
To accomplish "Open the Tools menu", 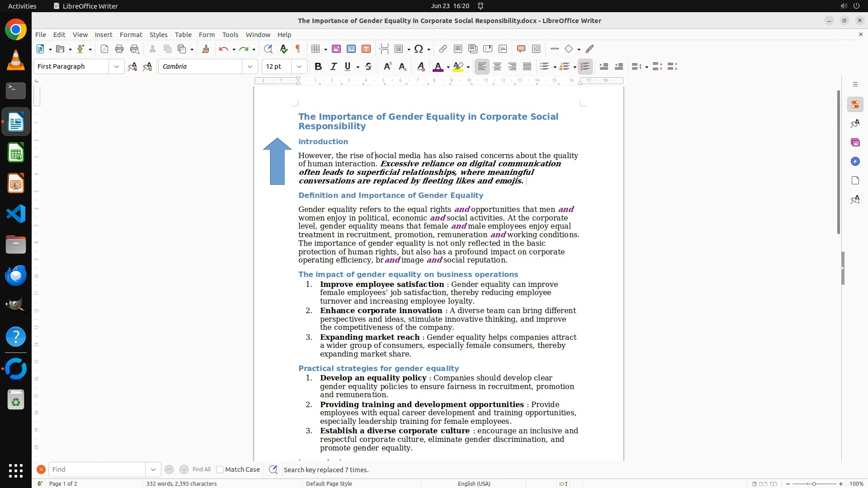I will [x=230, y=34].
